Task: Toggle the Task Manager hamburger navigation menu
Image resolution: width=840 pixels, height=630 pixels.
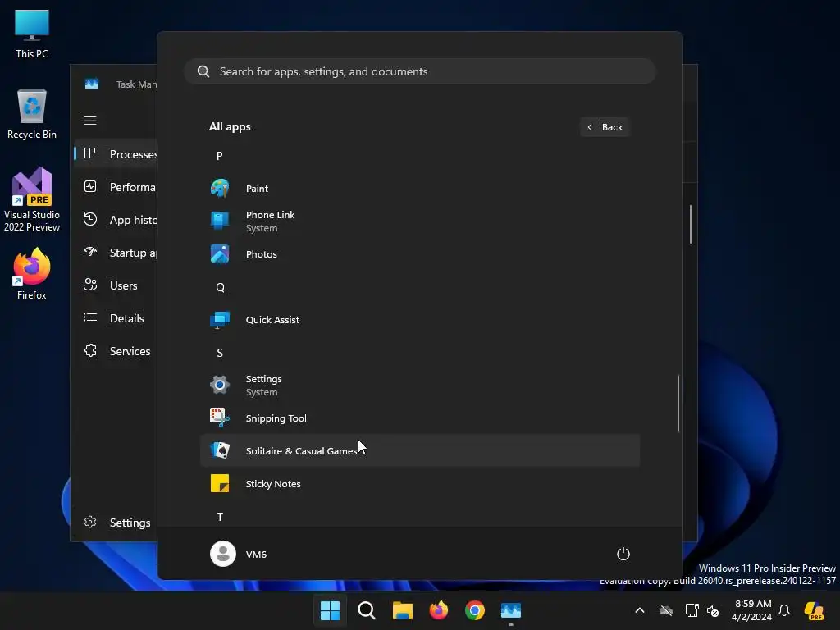Action: tap(90, 121)
